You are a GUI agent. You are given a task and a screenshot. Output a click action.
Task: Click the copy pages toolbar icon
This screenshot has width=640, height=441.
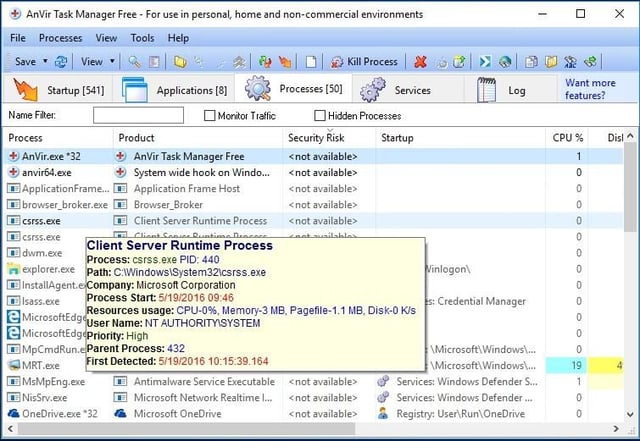(531, 62)
